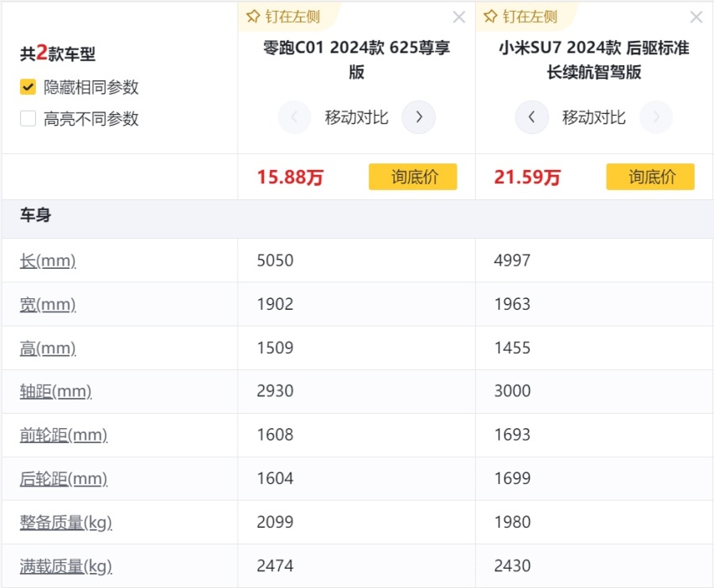Click the 2474 full-load weight value
This screenshot has height=588, width=714.
(275, 565)
